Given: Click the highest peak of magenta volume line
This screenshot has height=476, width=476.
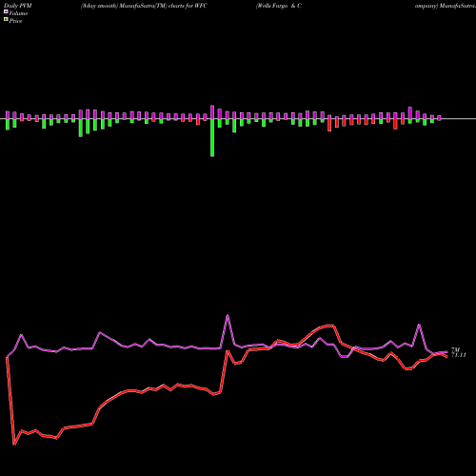Looking at the screenshot, I should coord(228,315).
